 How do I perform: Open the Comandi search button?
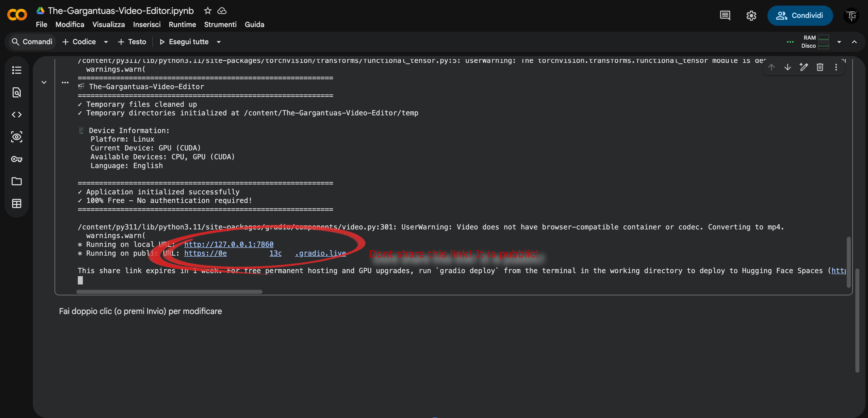32,42
